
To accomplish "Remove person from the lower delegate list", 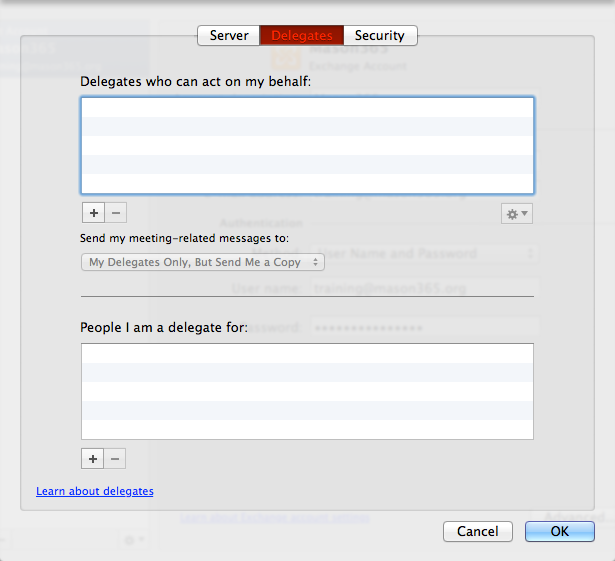I will (x=115, y=459).
